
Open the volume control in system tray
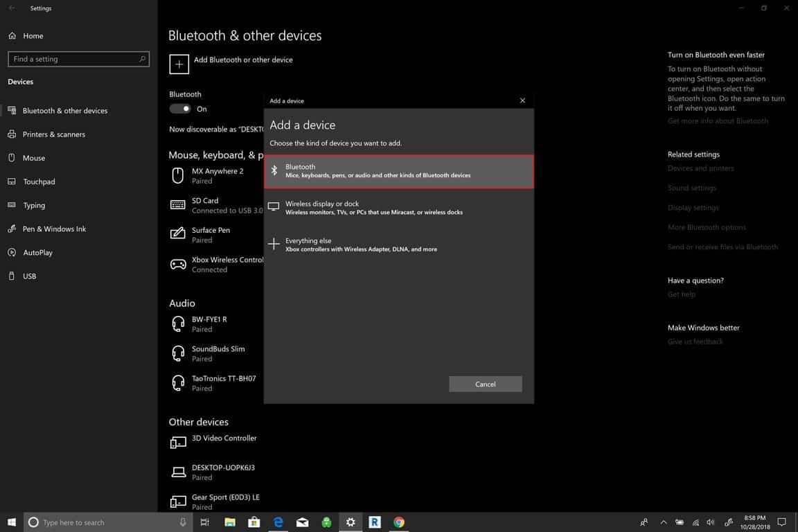711,522
